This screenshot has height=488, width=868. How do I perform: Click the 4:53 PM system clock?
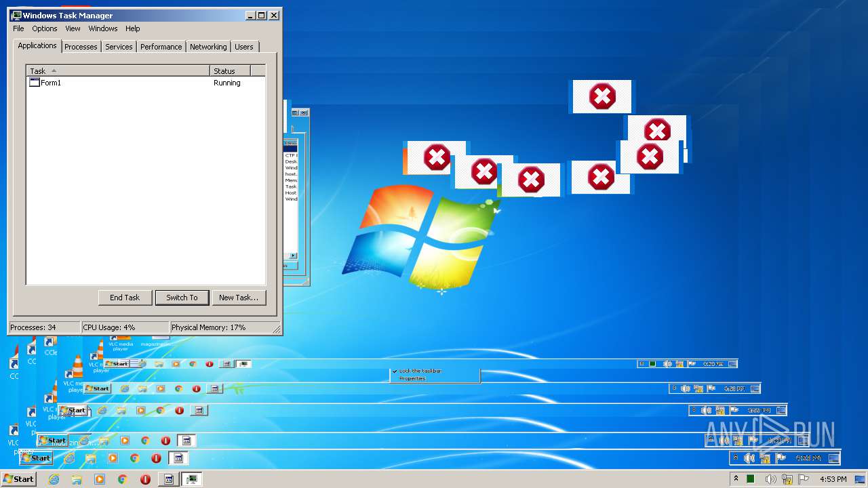tap(833, 479)
